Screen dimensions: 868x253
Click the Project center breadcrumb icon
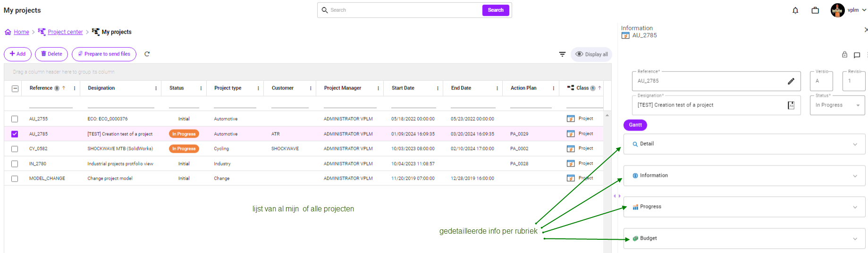(x=42, y=32)
